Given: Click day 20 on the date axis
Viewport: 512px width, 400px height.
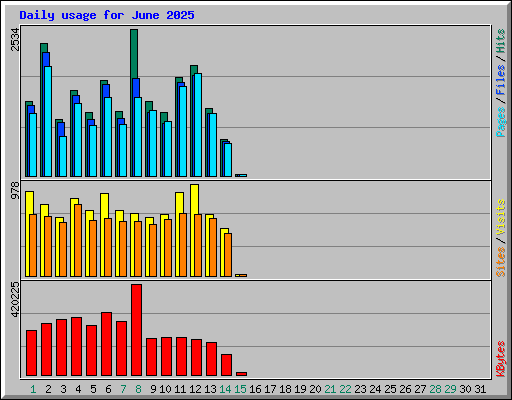Looking at the screenshot, I should pyautogui.click(x=315, y=389).
